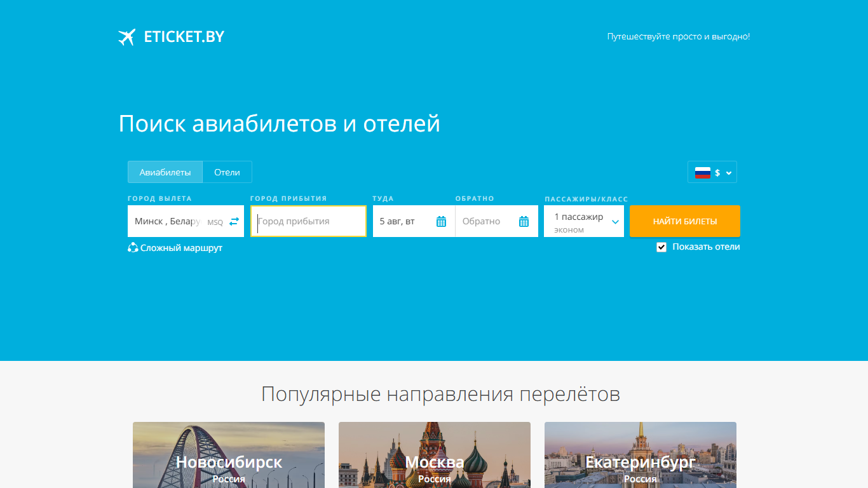Toggle the Показать отели checkbox
Viewport: 868px width, 488px height.
coord(661,247)
